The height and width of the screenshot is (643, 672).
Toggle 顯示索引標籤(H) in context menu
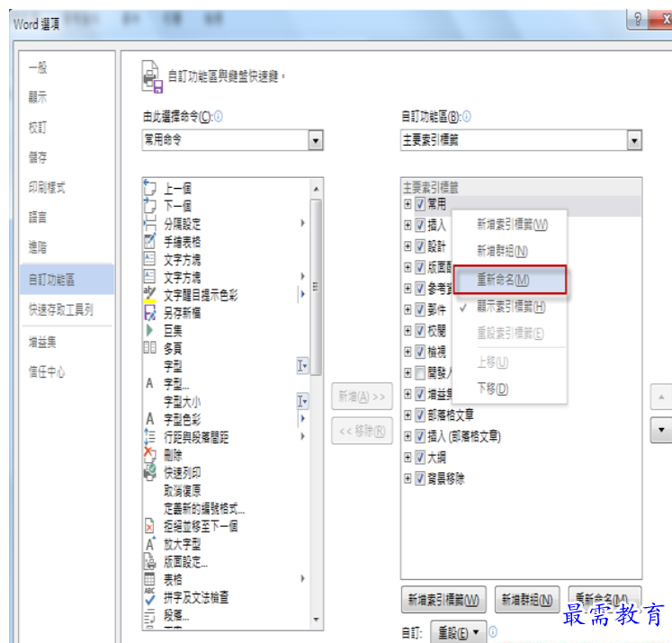click(x=510, y=307)
